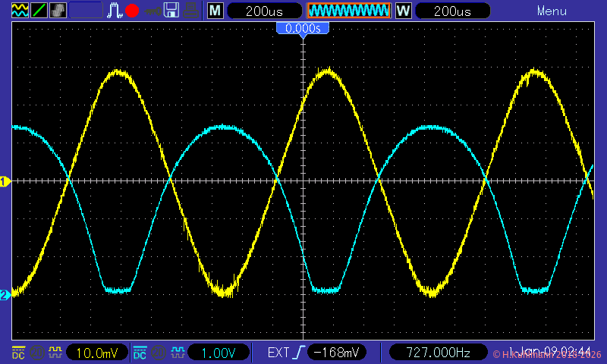Click the W window timebase icon
Viewport: 607px width, 364px height.
point(403,11)
